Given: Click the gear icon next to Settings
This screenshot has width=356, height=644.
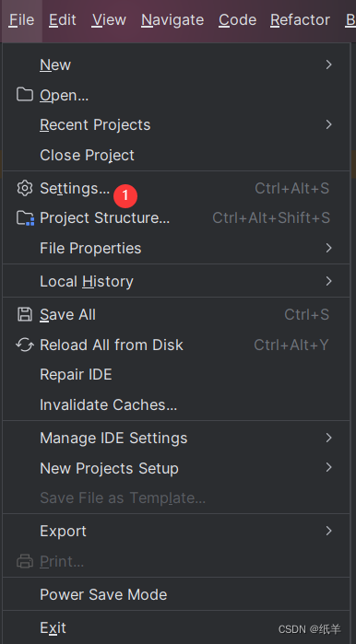Looking at the screenshot, I should (25, 188).
